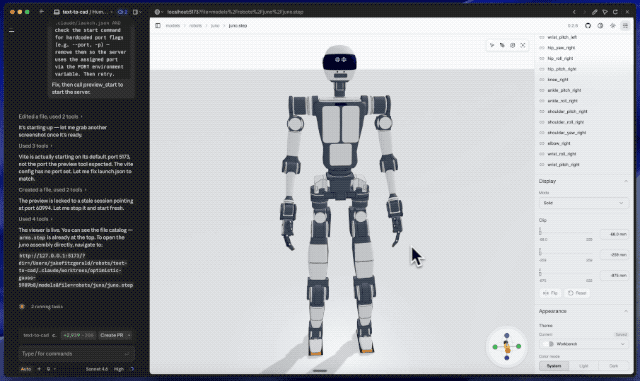Click the '2 running tasks' status
The image size is (640, 381).
(47, 306)
